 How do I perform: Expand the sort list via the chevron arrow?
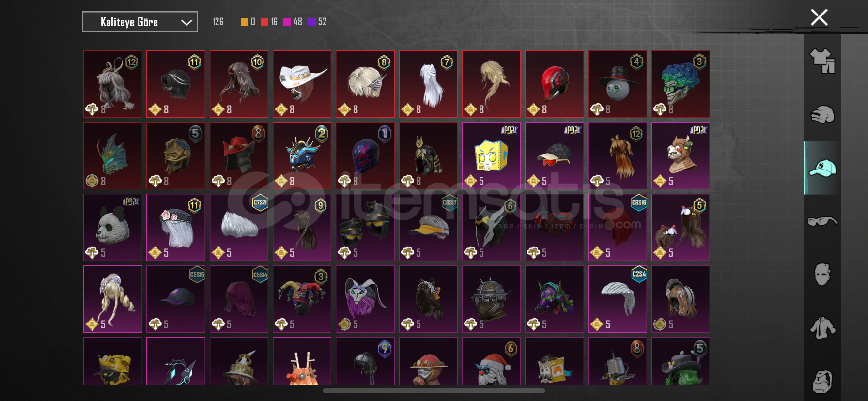point(186,22)
